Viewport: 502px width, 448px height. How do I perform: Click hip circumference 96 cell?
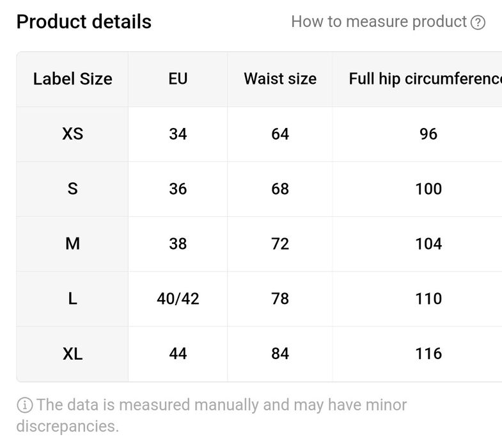(x=428, y=134)
